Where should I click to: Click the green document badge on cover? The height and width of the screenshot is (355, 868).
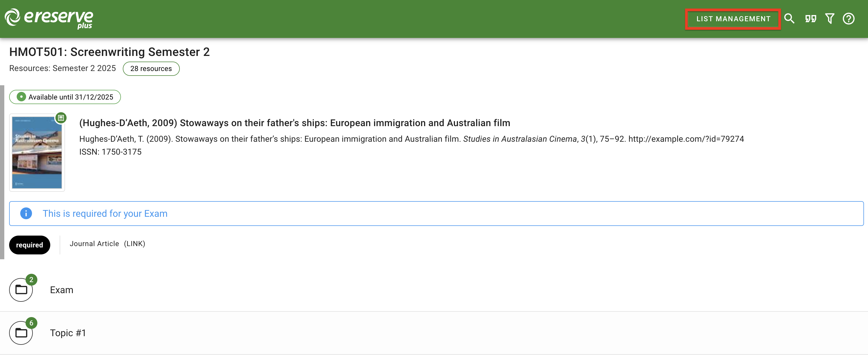point(61,118)
